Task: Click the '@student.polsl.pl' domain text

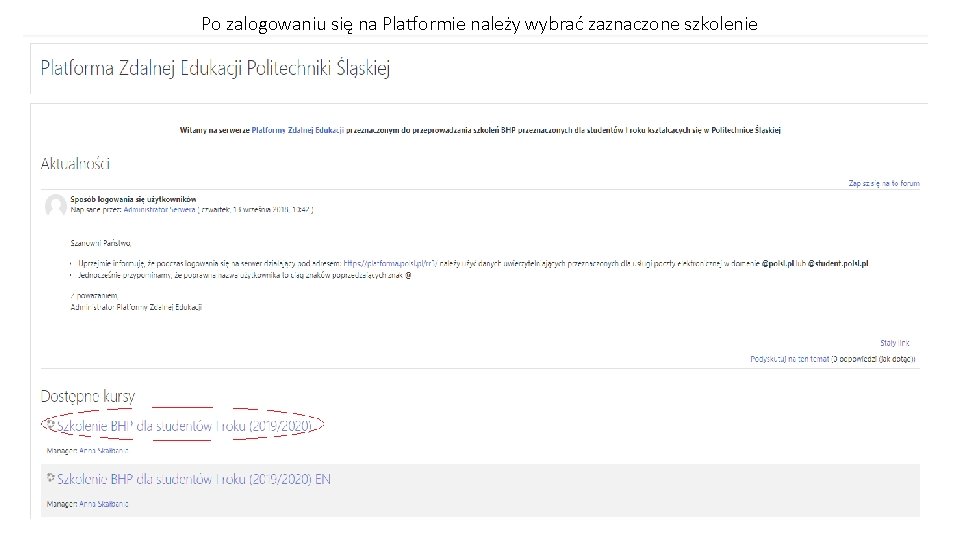Action: 838,263
